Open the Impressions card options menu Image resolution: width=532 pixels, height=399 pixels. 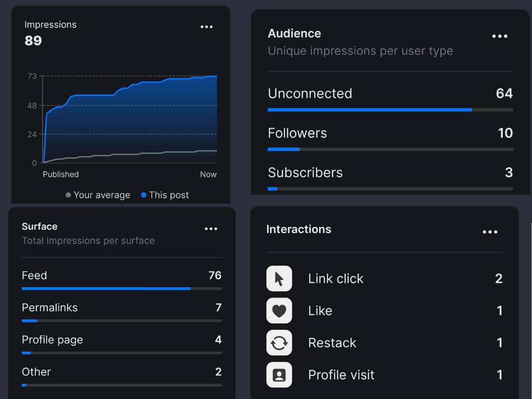206,26
